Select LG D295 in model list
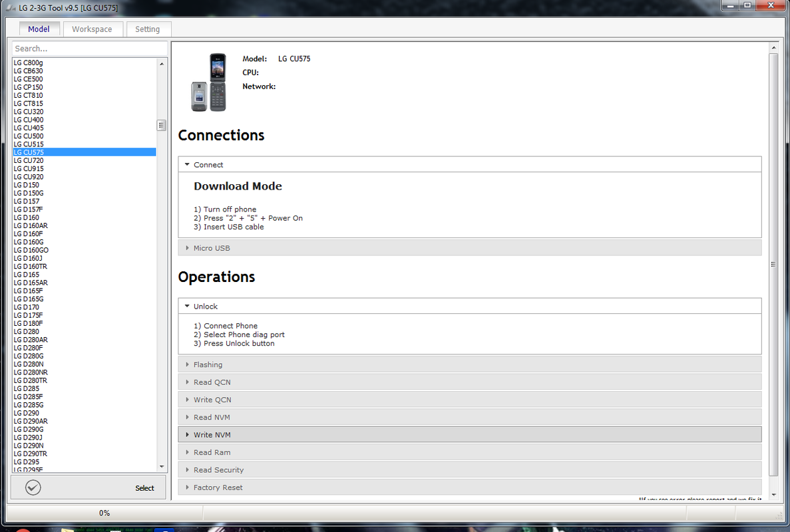Screen dimensions: 790x532 (84, 462)
